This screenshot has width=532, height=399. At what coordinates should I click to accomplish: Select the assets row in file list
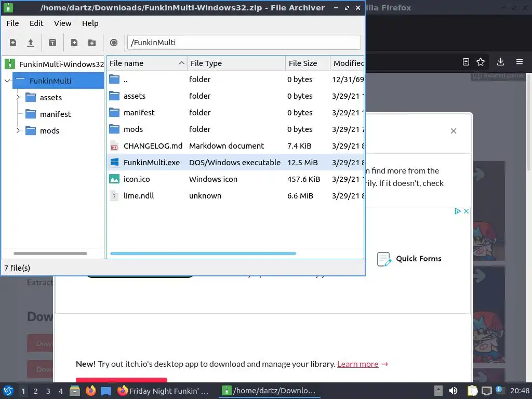click(235, 96)
